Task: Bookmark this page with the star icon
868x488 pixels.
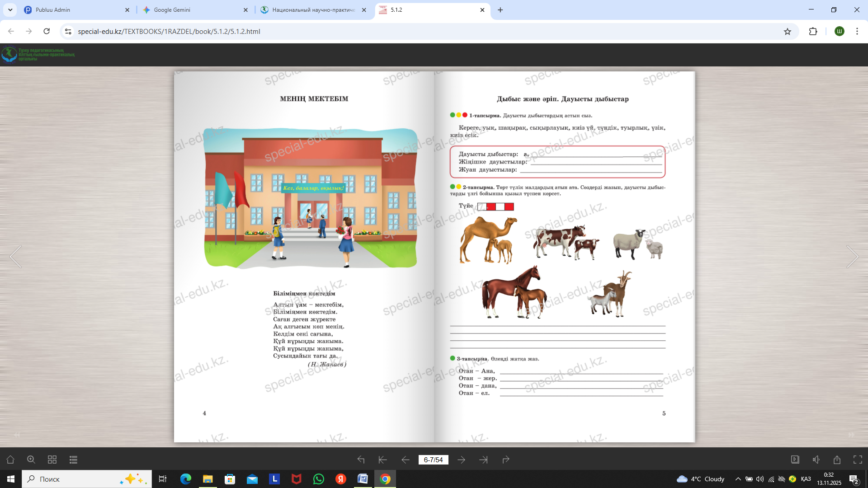Action: (x=788, y=31)
